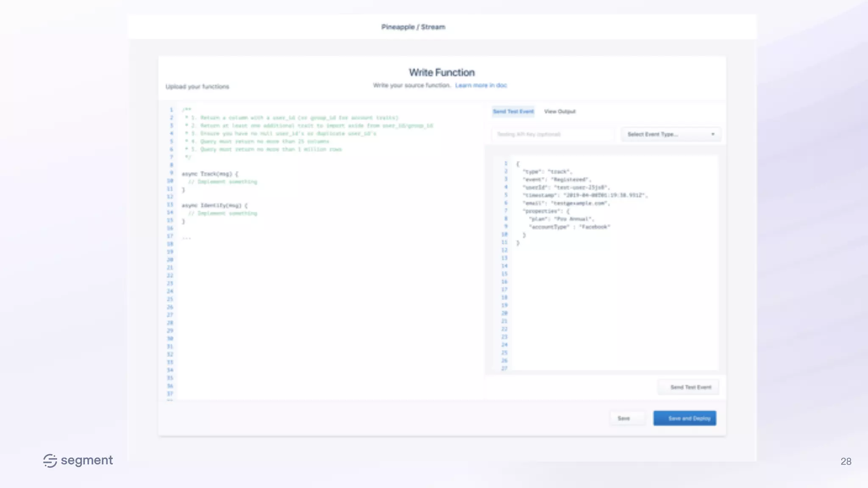868x488 pixels.
Task: Switch to the View Output tab
Action: (x=559, y=111)
